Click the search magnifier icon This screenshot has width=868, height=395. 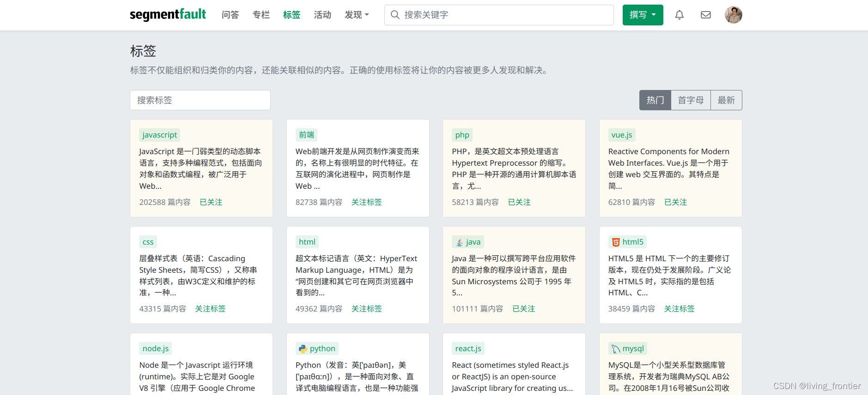pyautogui.click(x=395, y=15)
